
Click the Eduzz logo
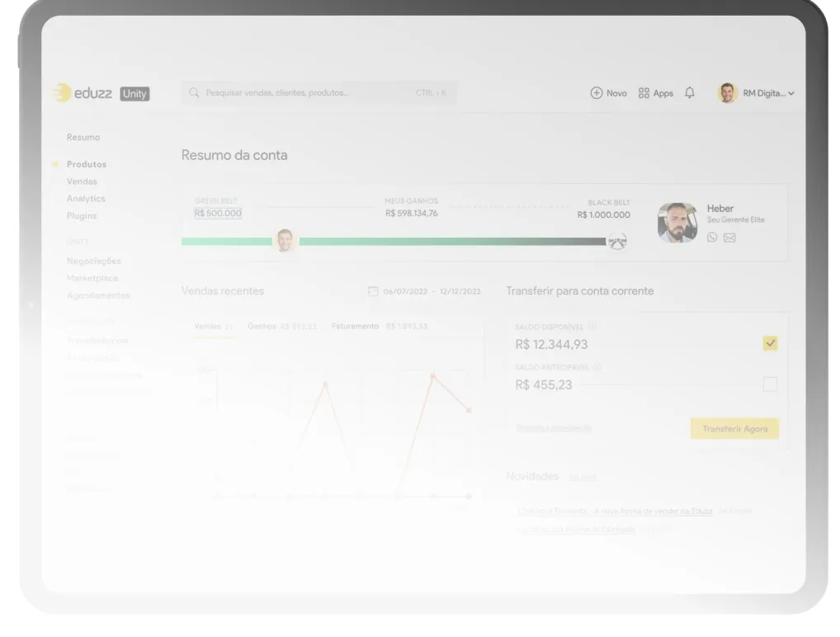coord(83,93)
